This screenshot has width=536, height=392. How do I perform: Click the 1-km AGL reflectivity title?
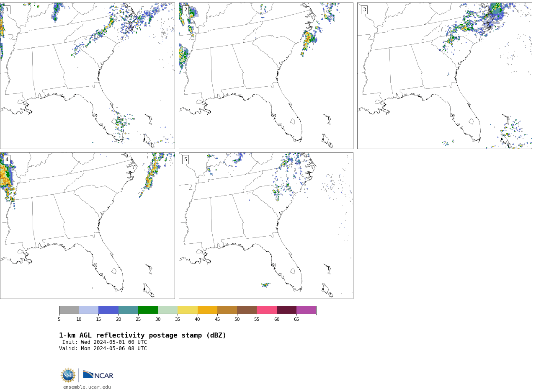[142, 335]
